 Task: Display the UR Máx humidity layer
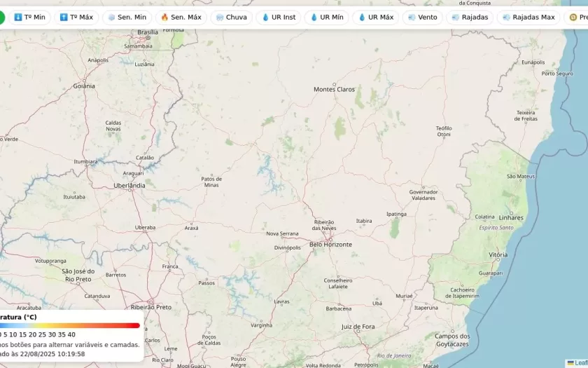pos(376,18)
